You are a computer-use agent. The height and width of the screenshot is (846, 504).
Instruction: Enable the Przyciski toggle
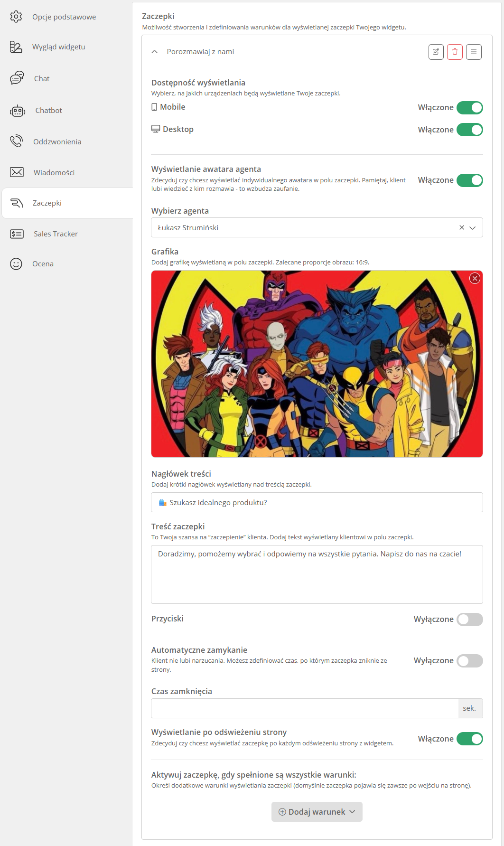pyautogui.click(x=469, y=620)
